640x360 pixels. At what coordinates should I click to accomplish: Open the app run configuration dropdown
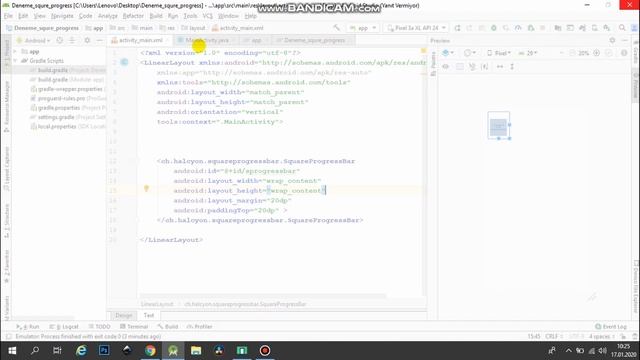coord(362,28)
